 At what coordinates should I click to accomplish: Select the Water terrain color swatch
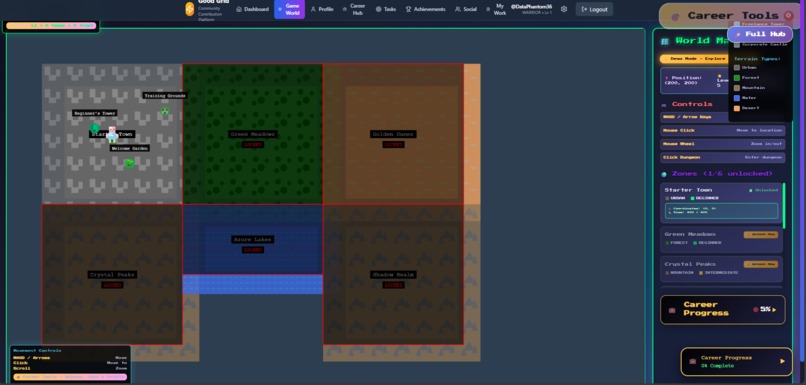tap(737, 98)
